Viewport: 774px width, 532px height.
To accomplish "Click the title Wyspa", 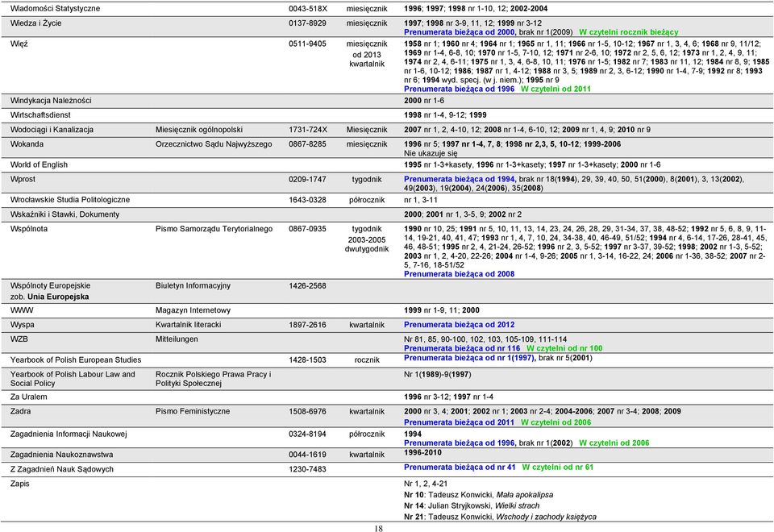I will pyautogui.click(x=23, y=325).
